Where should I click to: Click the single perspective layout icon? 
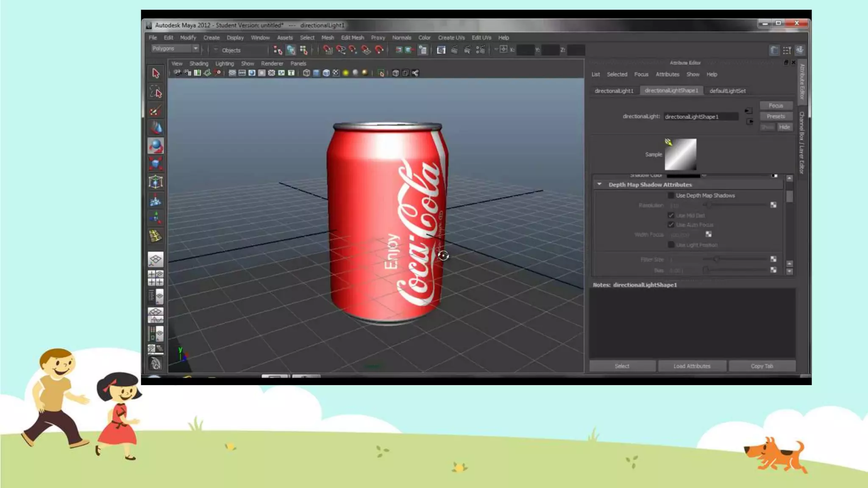point(156,260)
